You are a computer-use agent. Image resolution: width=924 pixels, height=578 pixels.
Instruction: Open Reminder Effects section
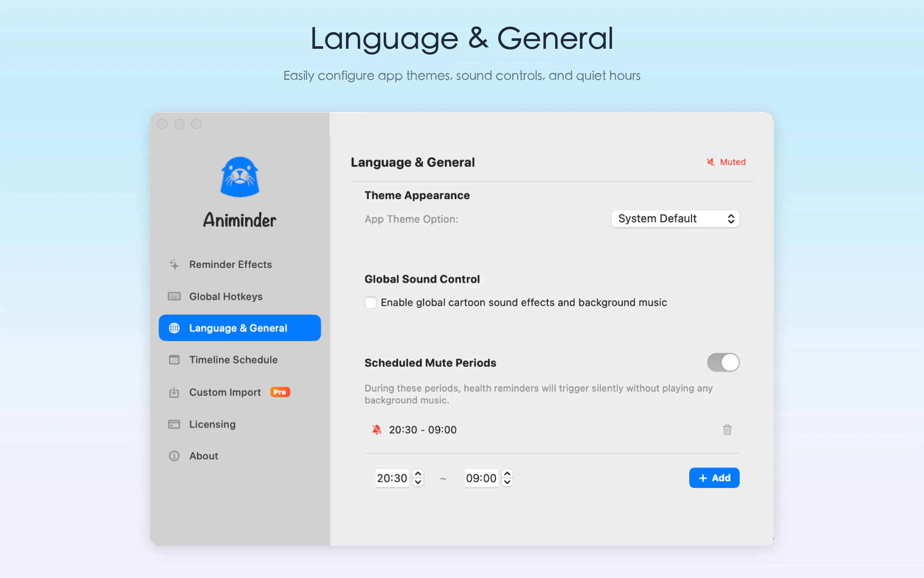tap(239, 264)
